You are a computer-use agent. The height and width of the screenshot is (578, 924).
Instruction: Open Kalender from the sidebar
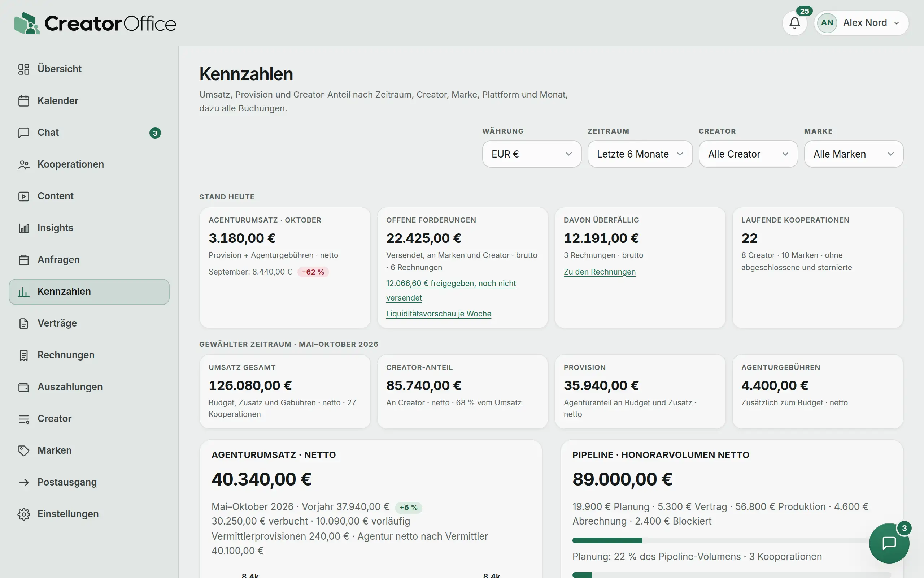pos(89,101)
